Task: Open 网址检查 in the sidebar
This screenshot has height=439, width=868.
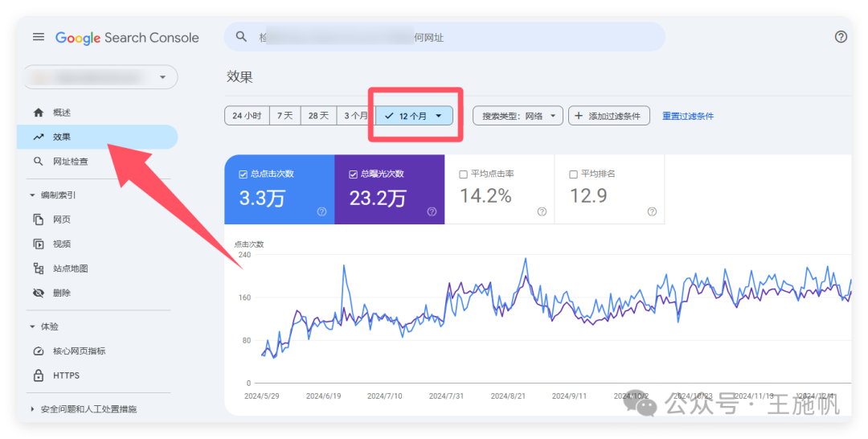Action: [97, 161]
